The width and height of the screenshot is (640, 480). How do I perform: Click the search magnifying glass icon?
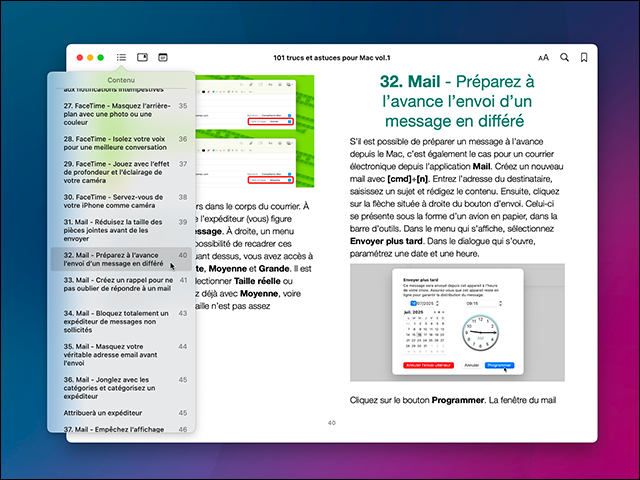564,57
